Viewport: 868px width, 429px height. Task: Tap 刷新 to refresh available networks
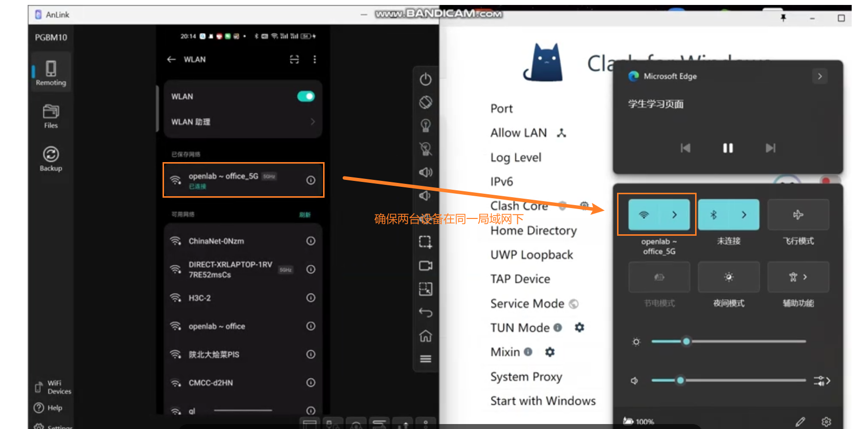pyautogui.click(x=305, y=215)
